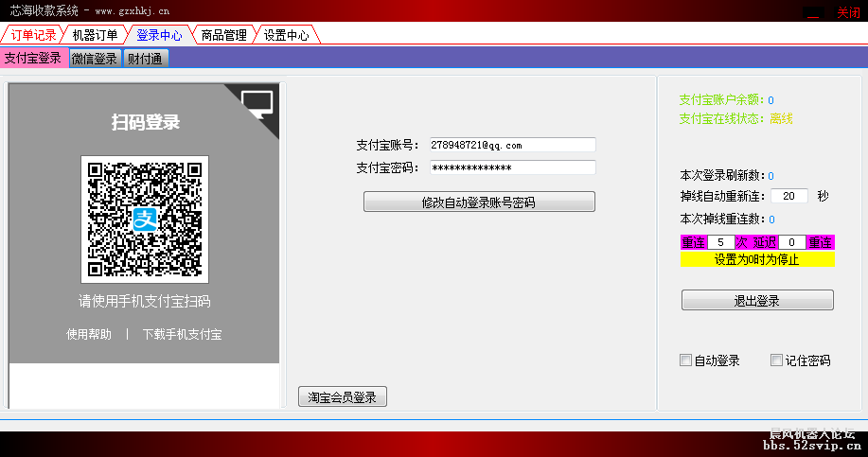Click the 退出登录 button
Viewport: 868px width, 457px height.
pos(757,301)
